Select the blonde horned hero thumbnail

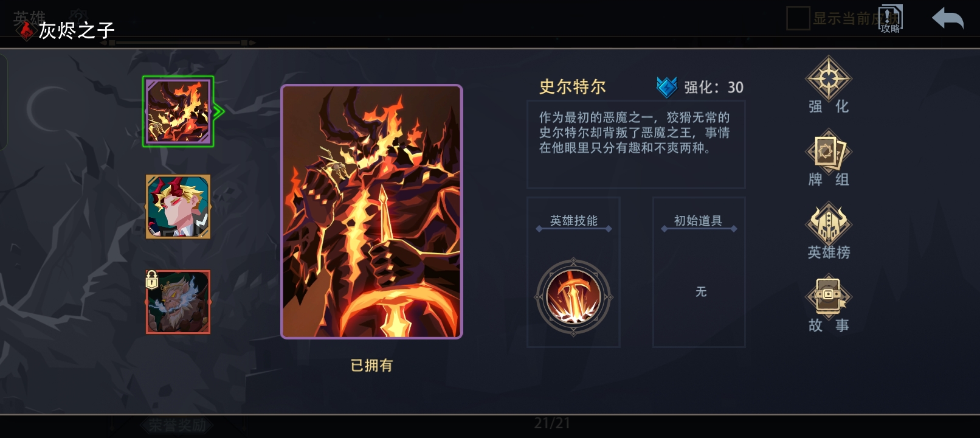coord(178,207)
